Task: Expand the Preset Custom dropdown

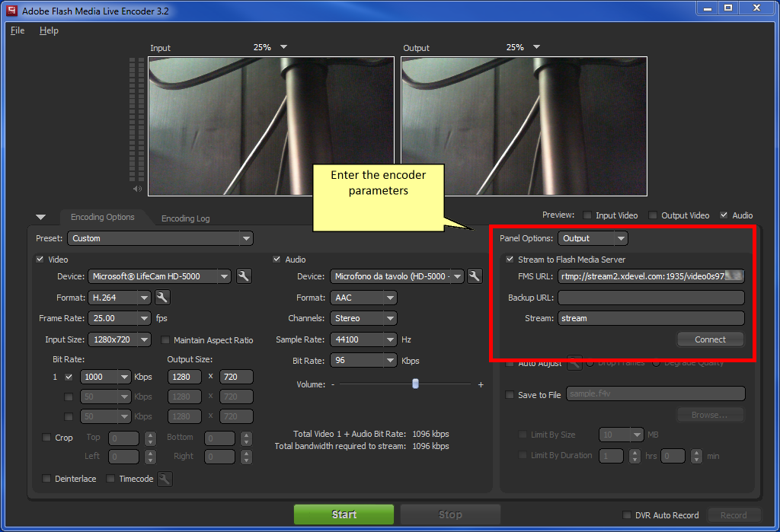Action: [x=160, y=239]
